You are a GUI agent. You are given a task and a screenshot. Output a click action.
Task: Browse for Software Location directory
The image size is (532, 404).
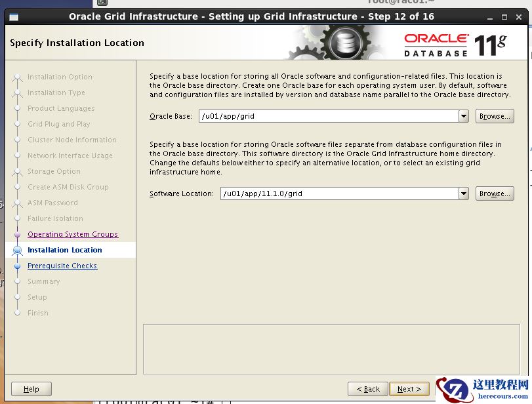[x=495, y=193]
